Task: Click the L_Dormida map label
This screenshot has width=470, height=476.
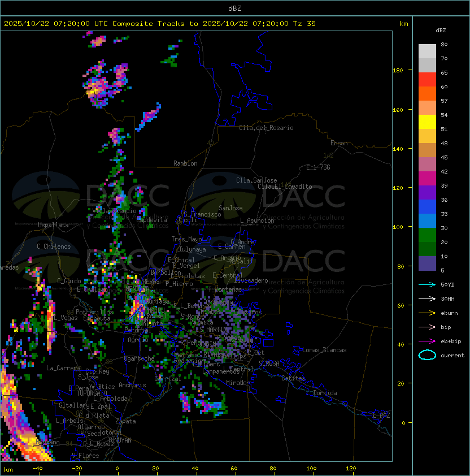Action: [321, 393]
